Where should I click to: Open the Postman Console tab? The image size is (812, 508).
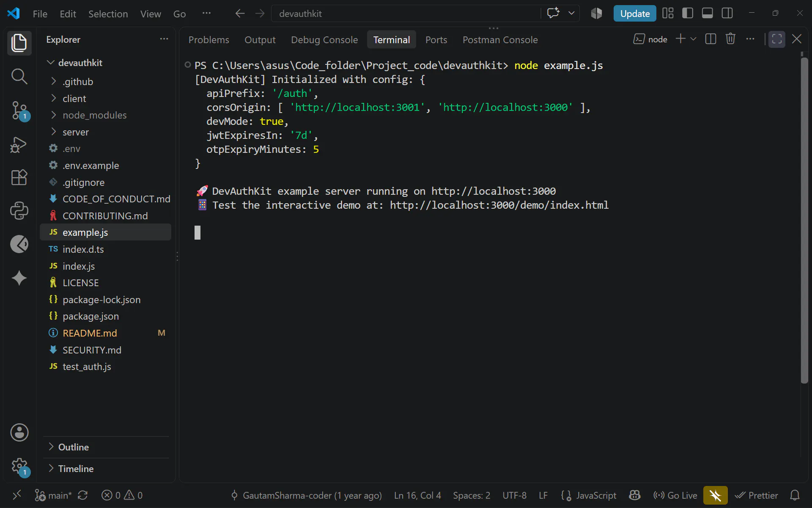pyautogui.click(x=500, y=40)
